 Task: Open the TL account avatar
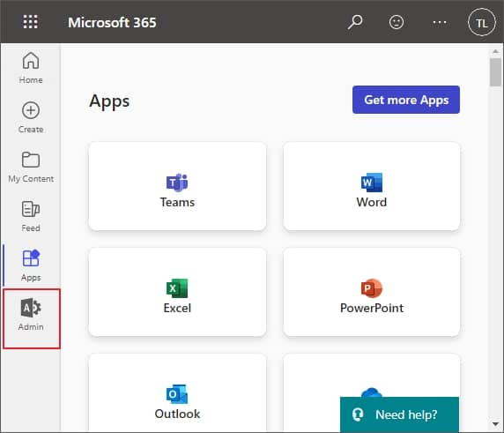pyautogui.click(x=481, y=23)
